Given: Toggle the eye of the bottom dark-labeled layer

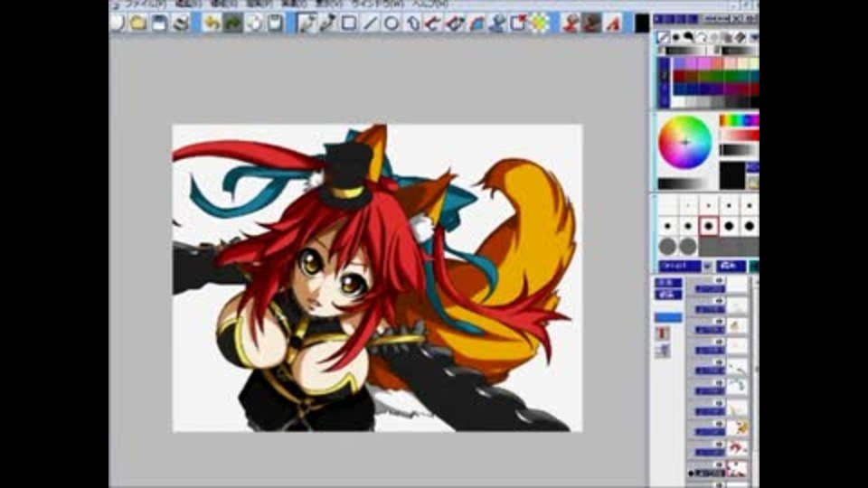Looking at the screenshot, I should pos(719,465).
